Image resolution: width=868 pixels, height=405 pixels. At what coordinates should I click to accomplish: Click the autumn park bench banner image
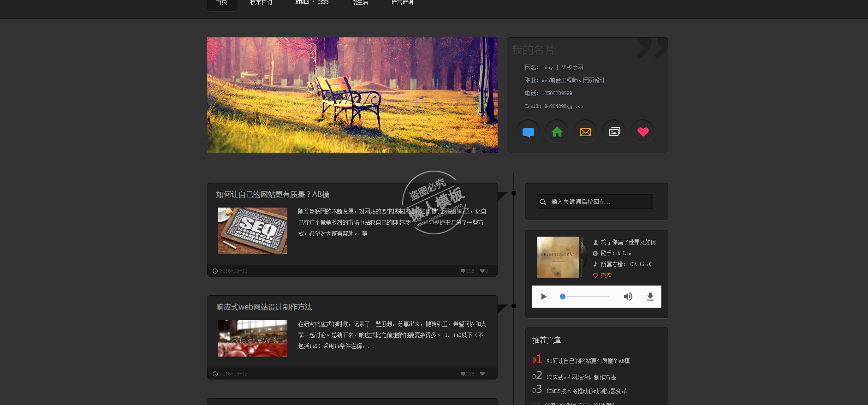point(352,95)
